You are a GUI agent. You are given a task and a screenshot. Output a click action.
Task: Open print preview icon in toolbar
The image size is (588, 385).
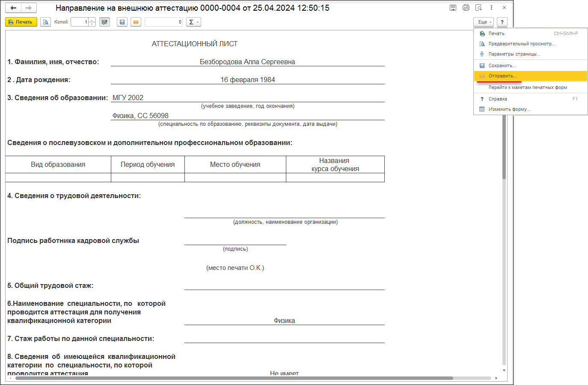click(x=46, y=22)
